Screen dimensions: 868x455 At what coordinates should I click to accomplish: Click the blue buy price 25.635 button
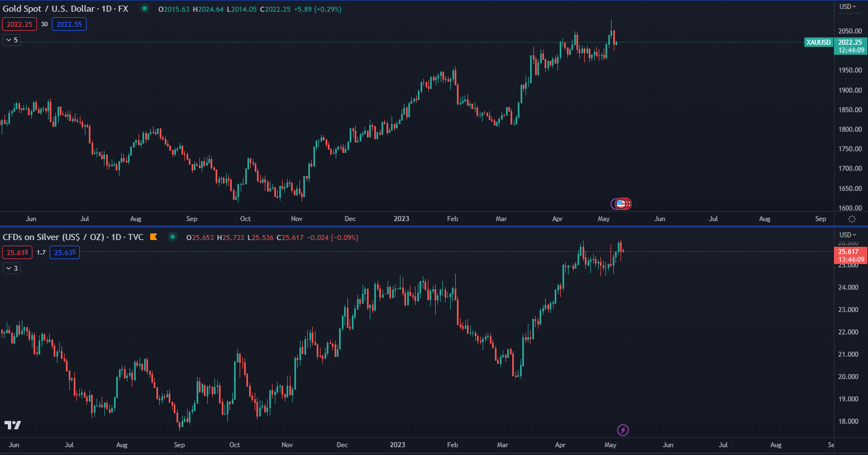coord(65,253)
